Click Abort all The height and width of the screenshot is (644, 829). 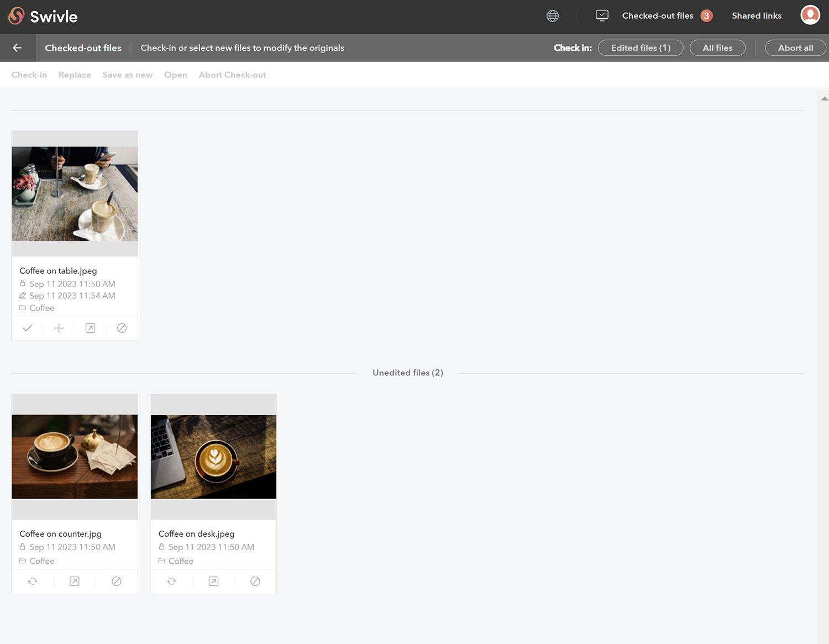[795, 48]
